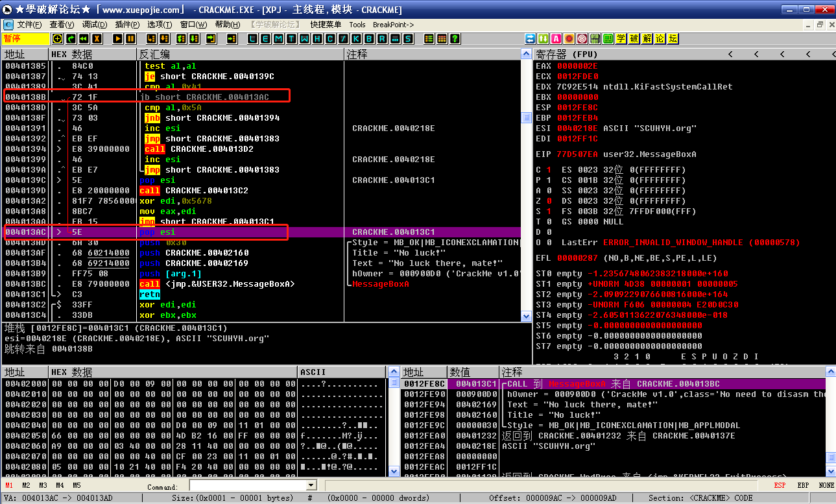Open the BreakPoint-> menu
Screen dimensions: 836x504
394,25
